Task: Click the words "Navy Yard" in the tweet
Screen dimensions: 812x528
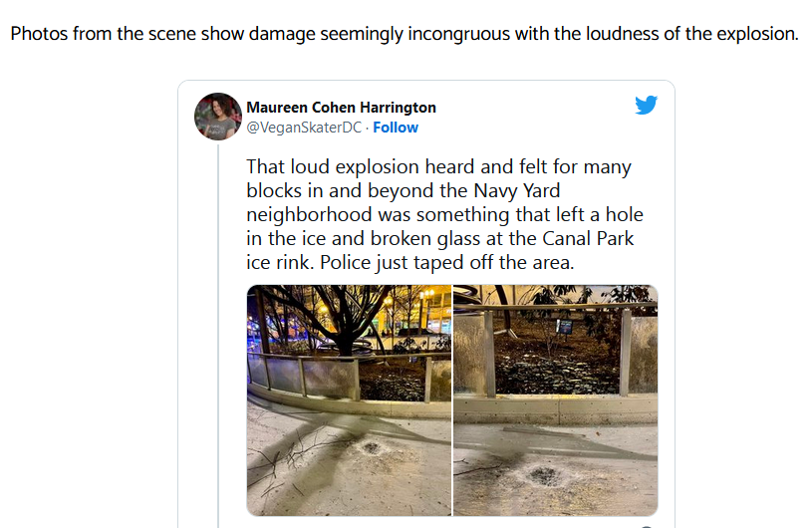Action: tap(517, 191)
